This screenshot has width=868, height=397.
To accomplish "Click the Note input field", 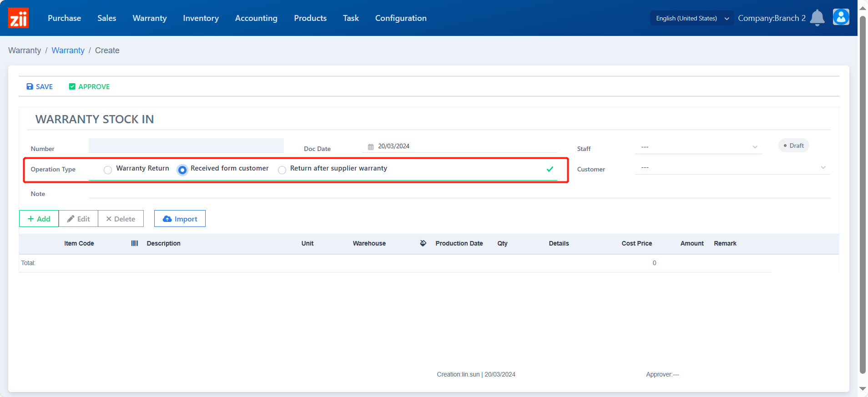I will pos(459,193).
